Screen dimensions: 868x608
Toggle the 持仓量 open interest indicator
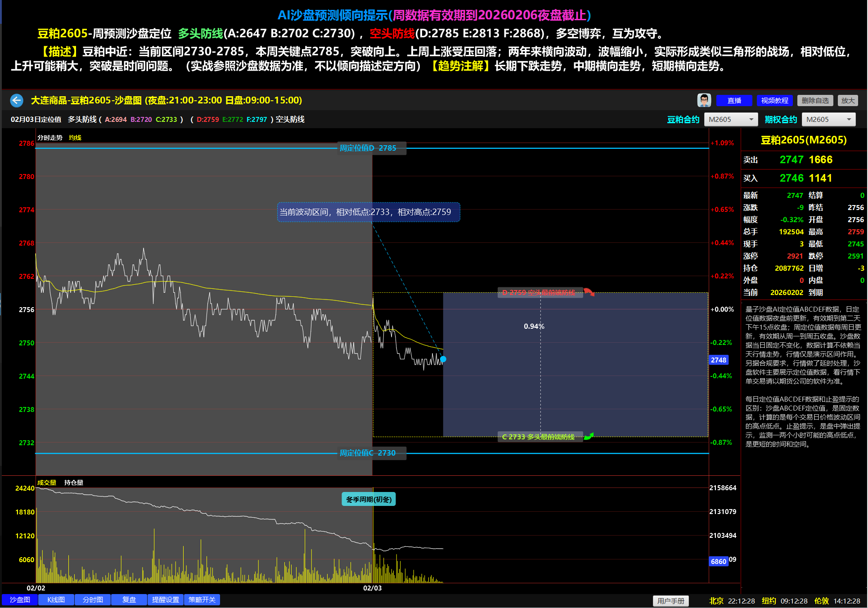pos(74,483)
